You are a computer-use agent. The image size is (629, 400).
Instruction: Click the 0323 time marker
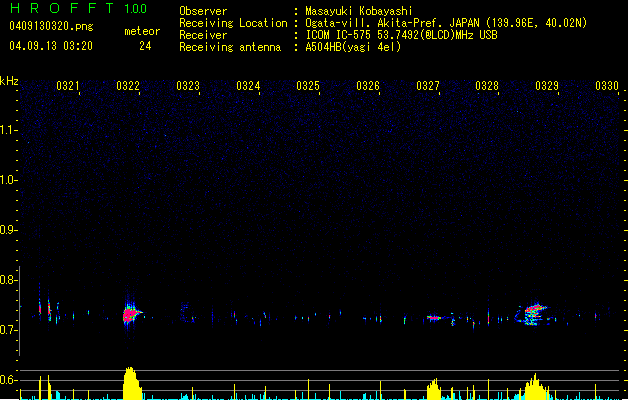pyautogui.click(x=188, y=86)
